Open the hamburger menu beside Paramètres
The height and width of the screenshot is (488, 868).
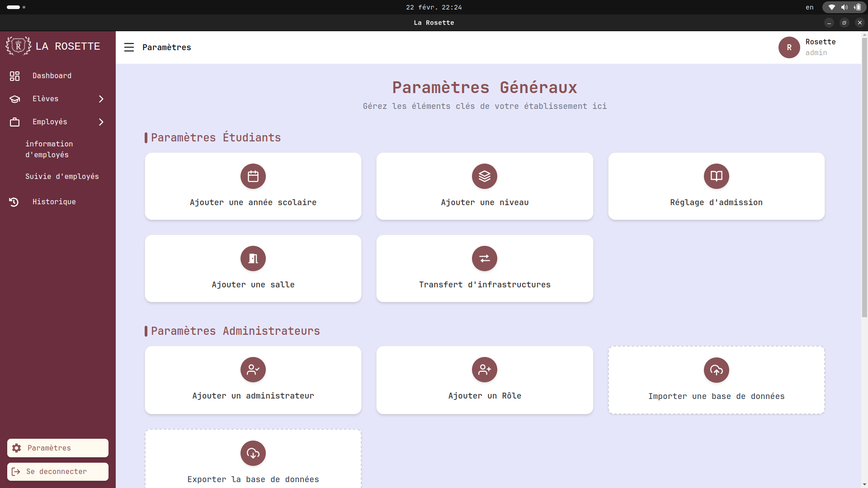(x=129, y=47)
